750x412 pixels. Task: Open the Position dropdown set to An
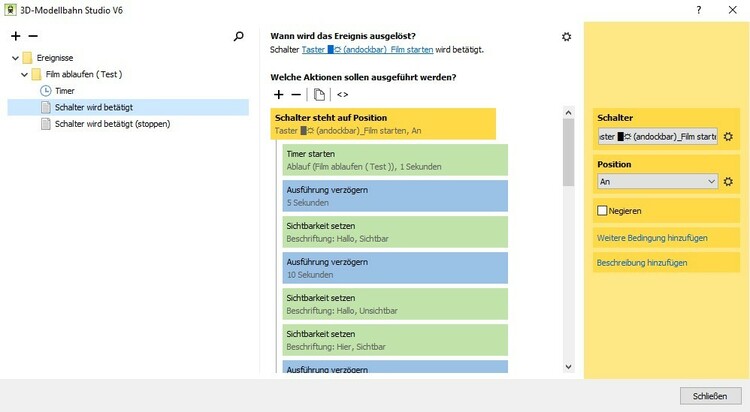657,181
